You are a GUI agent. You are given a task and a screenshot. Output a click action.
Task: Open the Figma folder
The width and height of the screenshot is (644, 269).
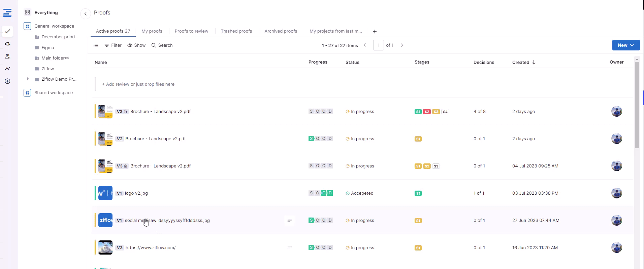pos(44,47)
